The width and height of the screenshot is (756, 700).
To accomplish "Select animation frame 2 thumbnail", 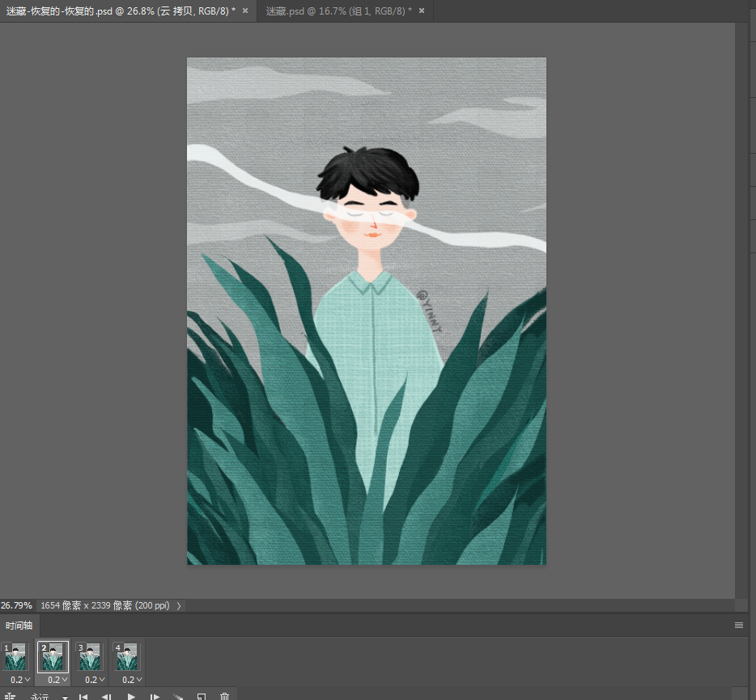I will coord(53,656).
